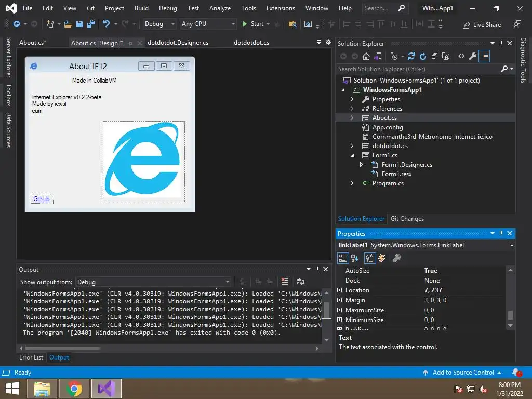Pin the Properties panel

501,233
